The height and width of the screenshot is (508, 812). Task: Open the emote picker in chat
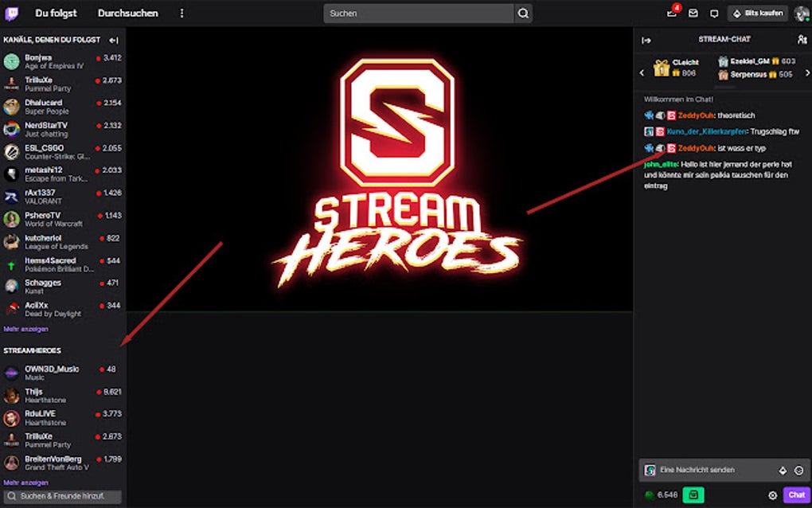point(799,470)
